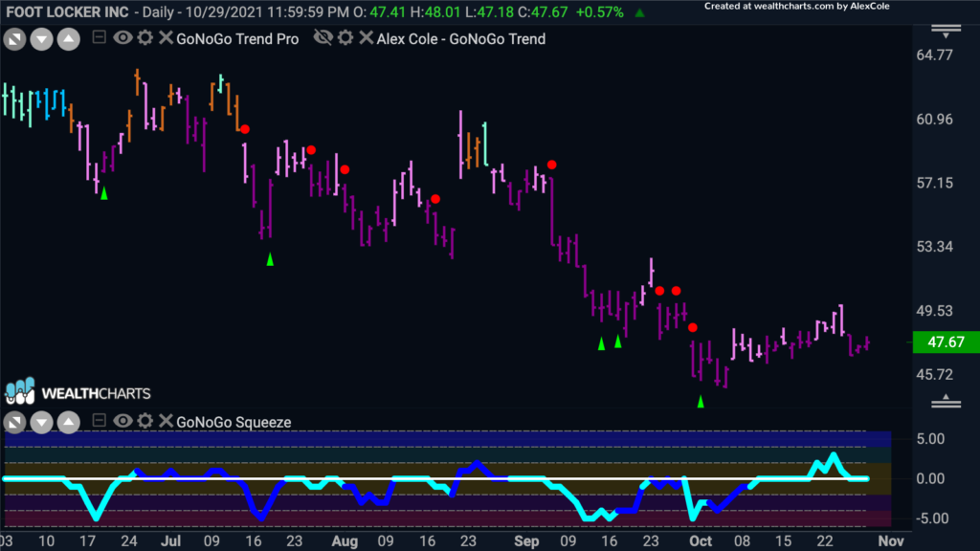
Task: Click the Aug label on the date axis
Action: click(345, 541)
